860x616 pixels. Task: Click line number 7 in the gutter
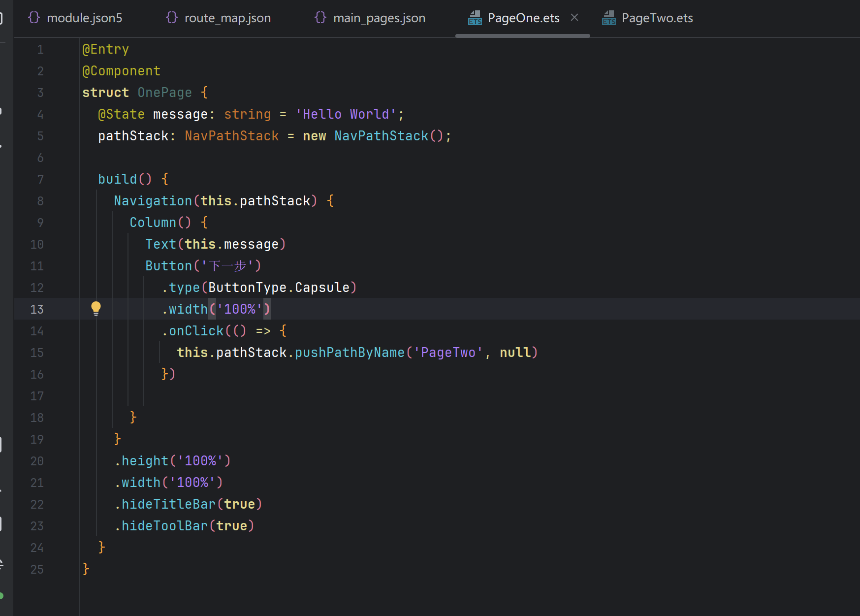click(40, 179)
